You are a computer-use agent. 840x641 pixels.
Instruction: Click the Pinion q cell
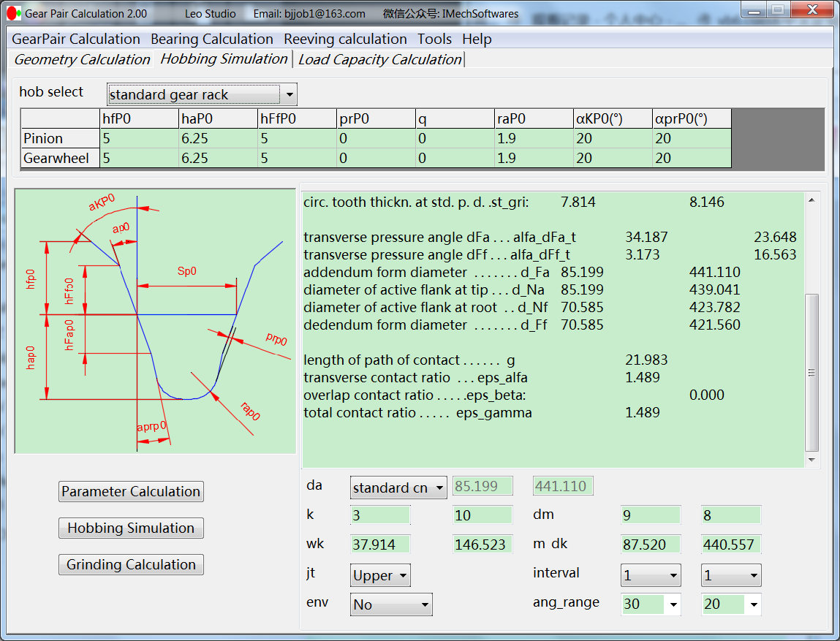click(455, 139)
